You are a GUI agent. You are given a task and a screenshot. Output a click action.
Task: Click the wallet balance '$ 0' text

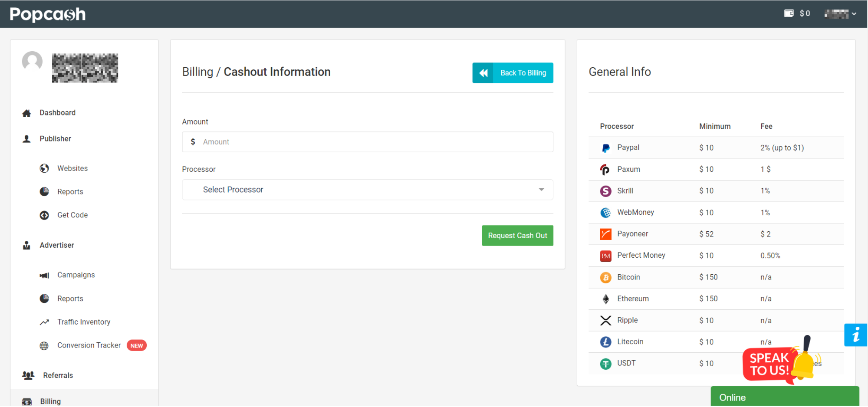pos(805,13)
